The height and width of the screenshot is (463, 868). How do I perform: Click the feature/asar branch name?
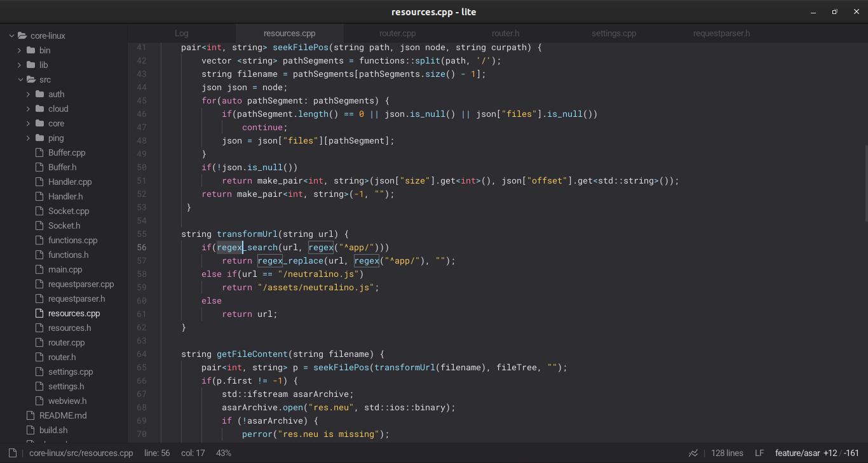pos(797,453)
